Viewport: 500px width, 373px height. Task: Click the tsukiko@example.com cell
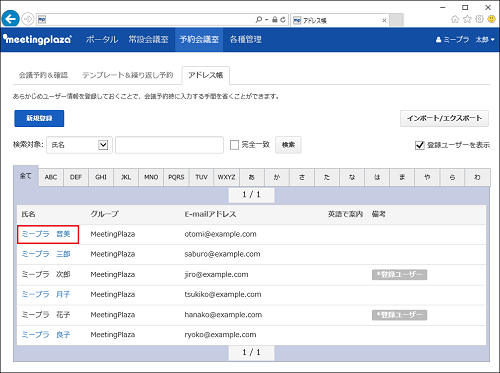223,294
